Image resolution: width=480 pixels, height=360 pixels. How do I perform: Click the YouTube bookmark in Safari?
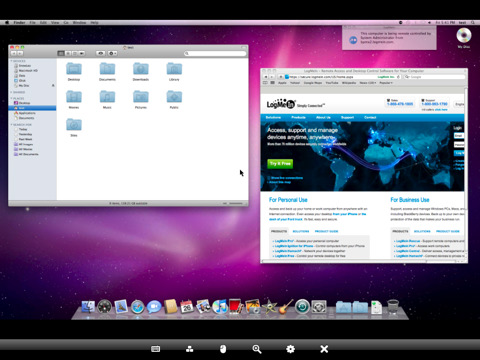coord(332,83)
